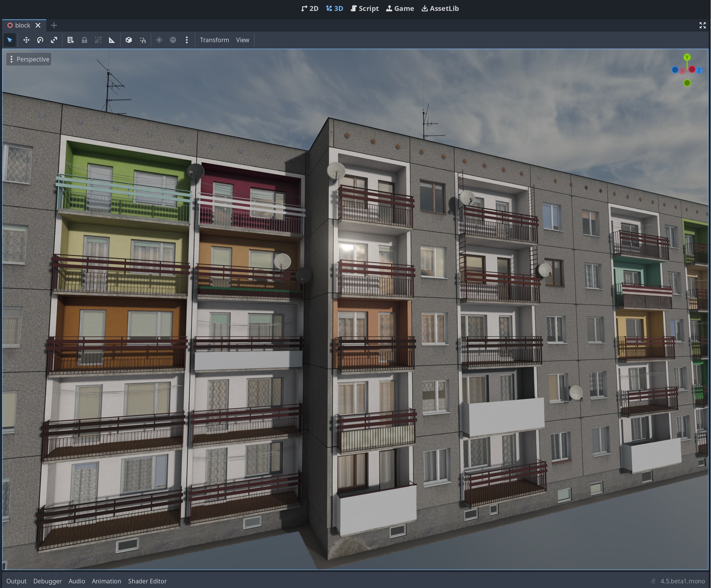Switch to Scale Mode tool

coord(54,40)
